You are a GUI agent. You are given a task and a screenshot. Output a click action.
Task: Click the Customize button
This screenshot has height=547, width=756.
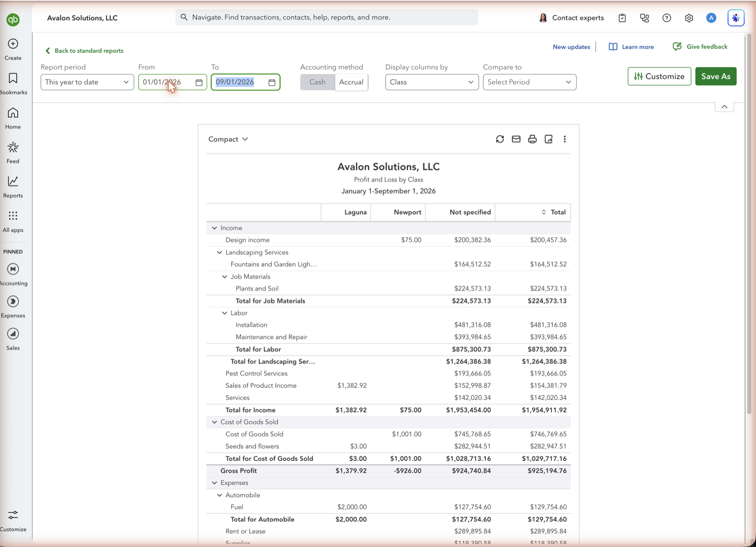659,77
